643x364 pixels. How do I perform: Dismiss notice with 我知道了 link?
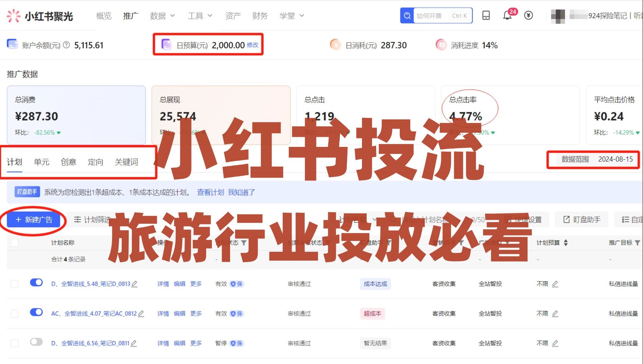(242, 192)
